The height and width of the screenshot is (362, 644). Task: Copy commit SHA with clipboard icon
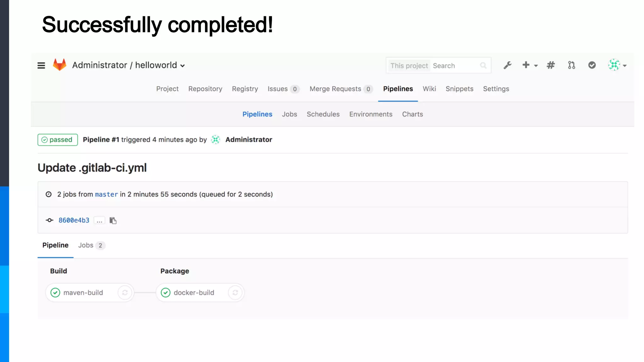point(113,221)
